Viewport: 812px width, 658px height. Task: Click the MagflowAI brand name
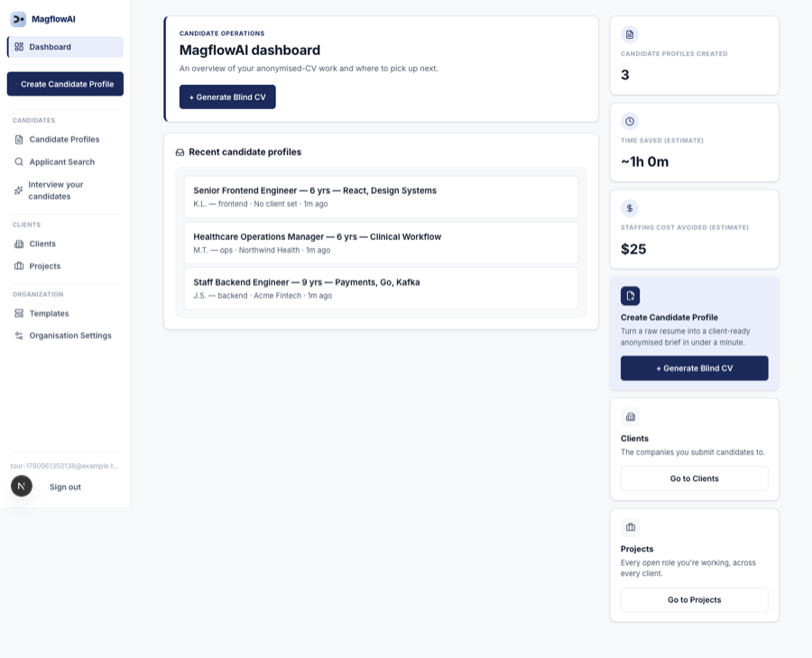pos(53,19)
